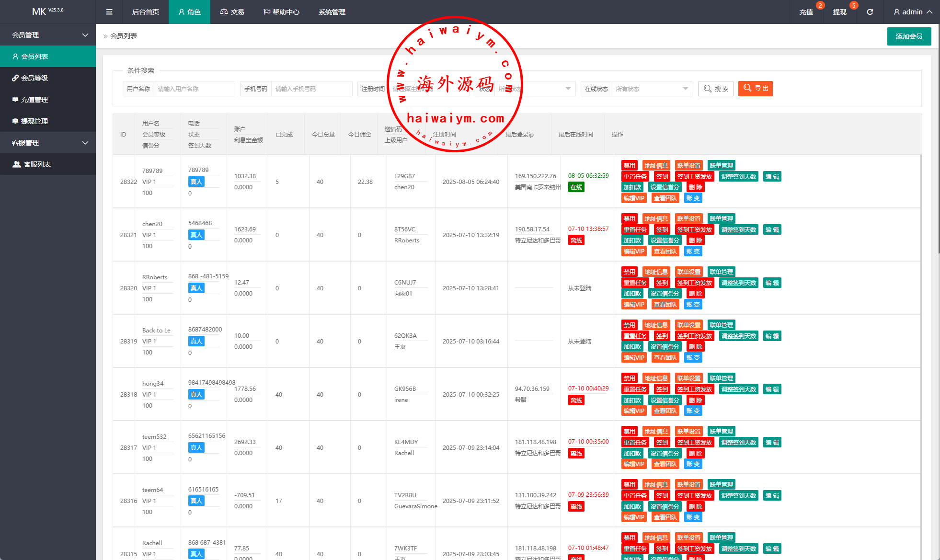940x560 pixels.
Task: Click the orange 导出 button
Action: 755,88
